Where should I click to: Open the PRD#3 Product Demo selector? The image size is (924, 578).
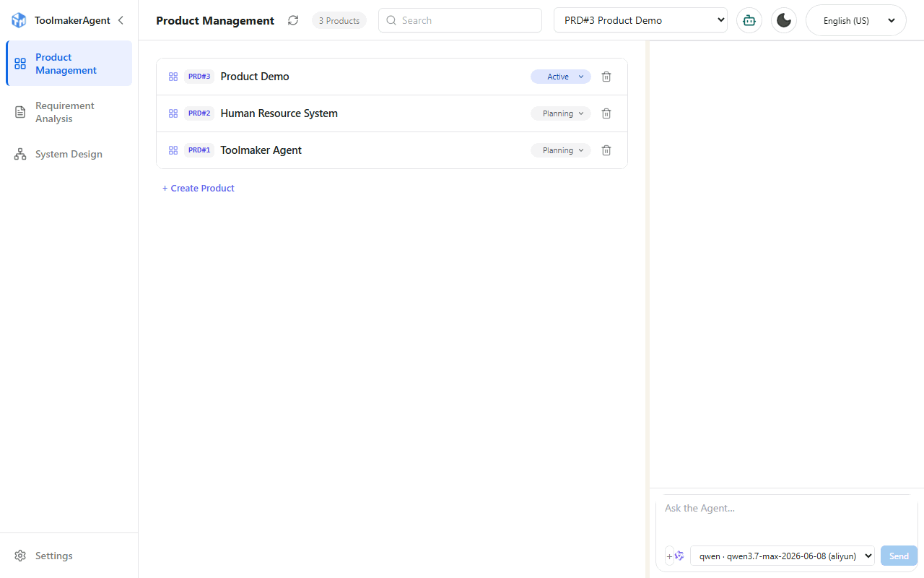pyautogui.click(x=641, y=20)
